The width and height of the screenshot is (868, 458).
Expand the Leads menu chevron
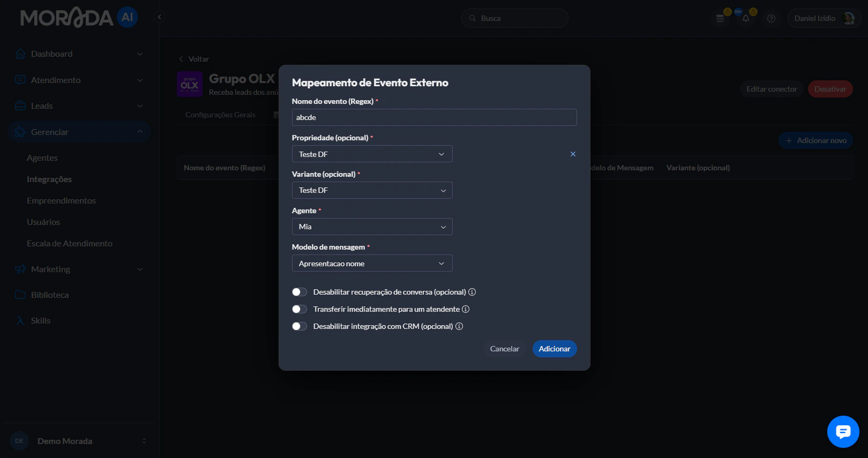[x=140, y=106]
